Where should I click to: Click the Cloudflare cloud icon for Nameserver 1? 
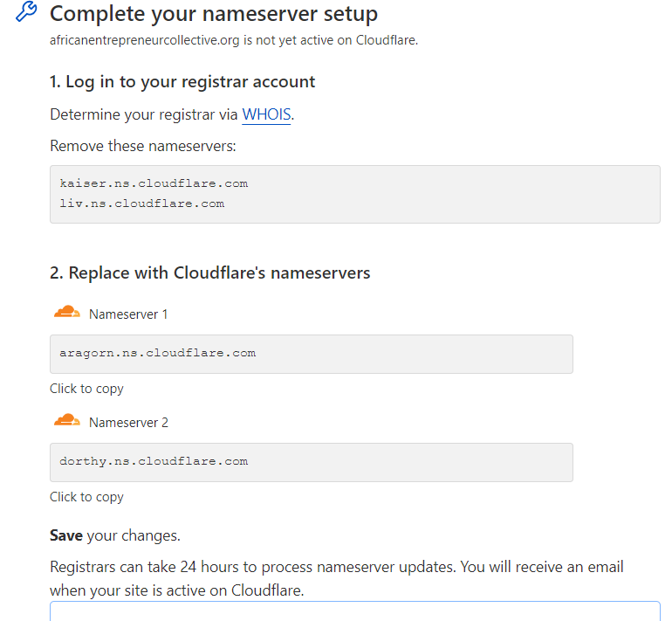click(67, 313)
